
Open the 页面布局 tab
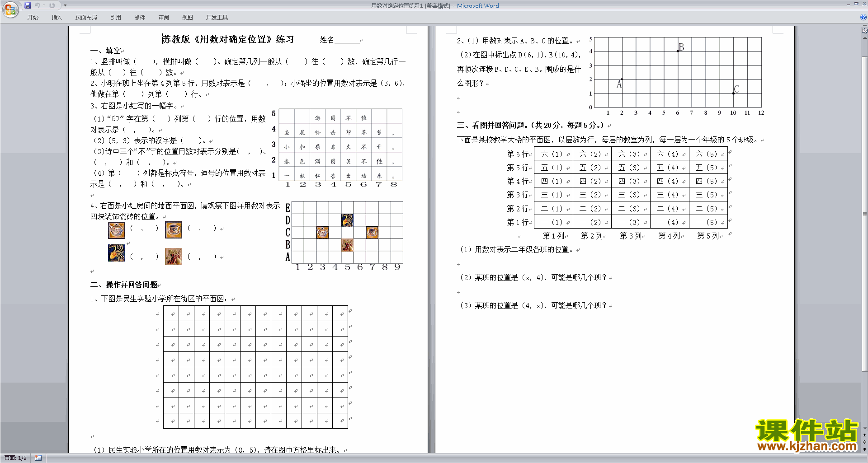(x=86, y=17)
